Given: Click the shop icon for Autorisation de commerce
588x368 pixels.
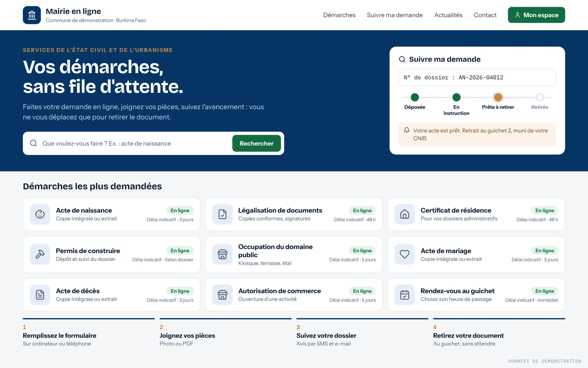Looking at the screenshot, I should click(x=222, y=295).
